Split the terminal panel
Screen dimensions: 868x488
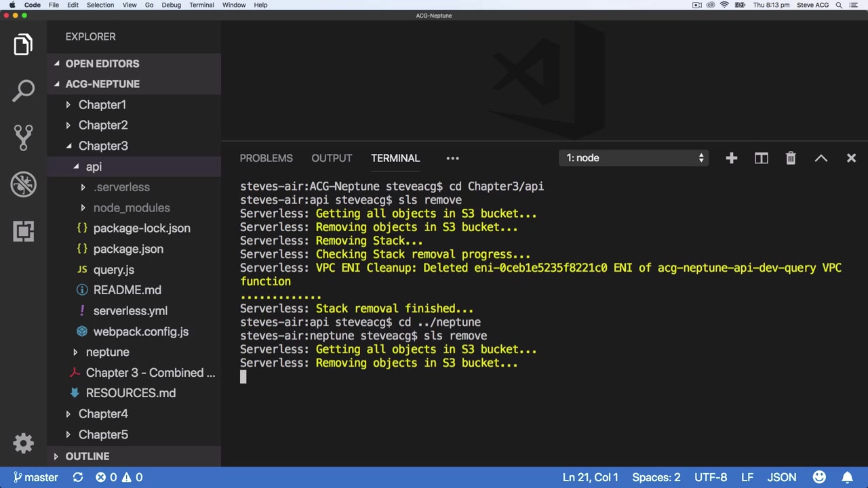(761, 158)
